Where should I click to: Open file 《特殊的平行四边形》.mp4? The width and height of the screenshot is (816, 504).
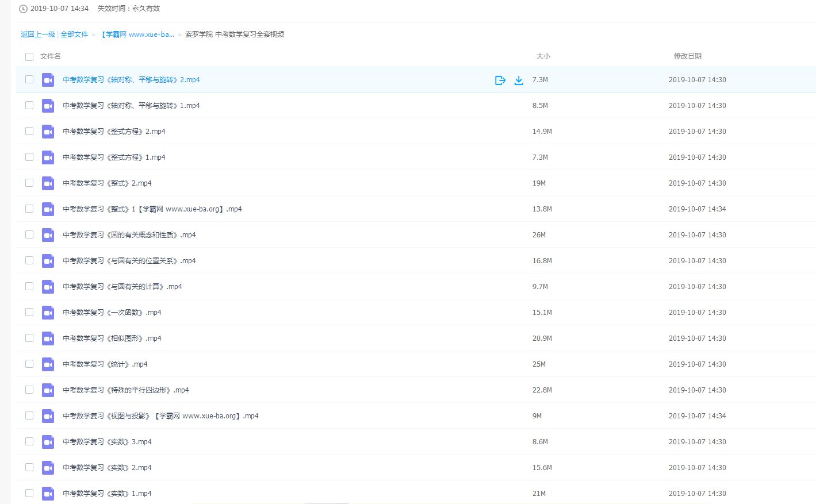click(x=126, y=390)
